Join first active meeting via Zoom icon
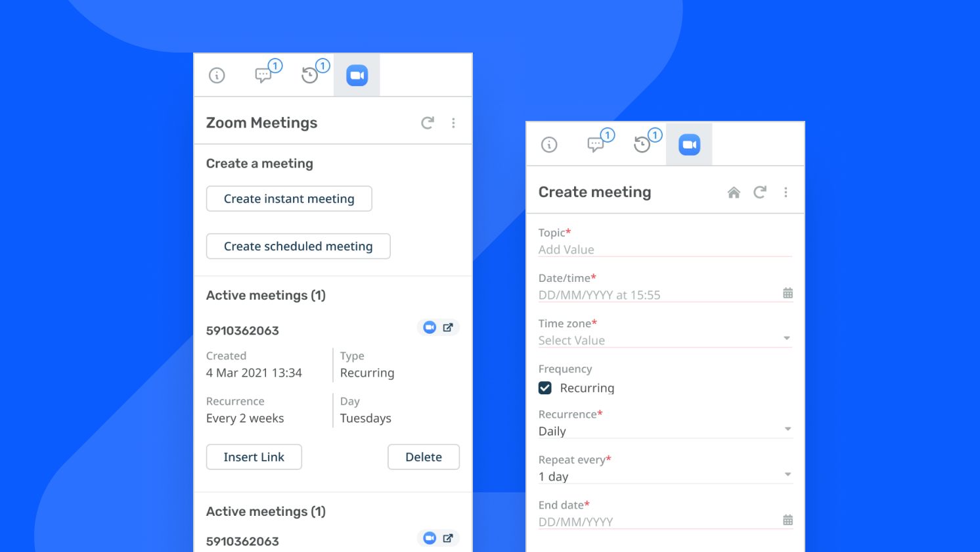The width and height of the screenshot is (980, 552). [430, 327]
